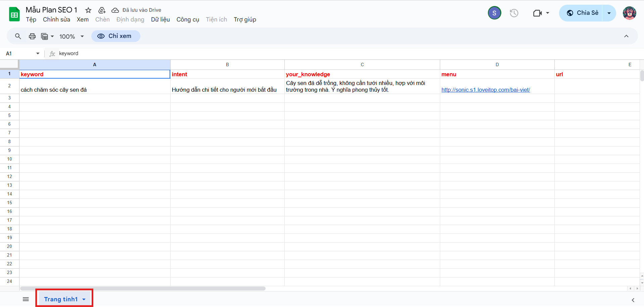Open the Trang tính1 sheet tab dropdown arrow
The height and width of the screenshot is (307, 644).
tap(84, 299)
